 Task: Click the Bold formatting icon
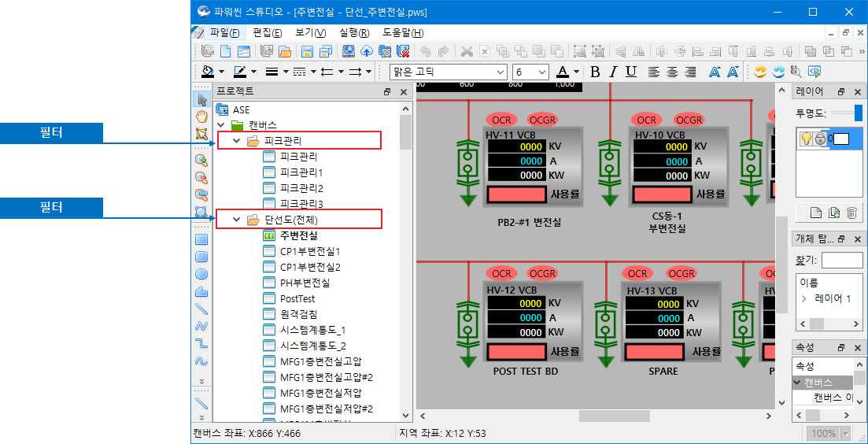point(595,72)
